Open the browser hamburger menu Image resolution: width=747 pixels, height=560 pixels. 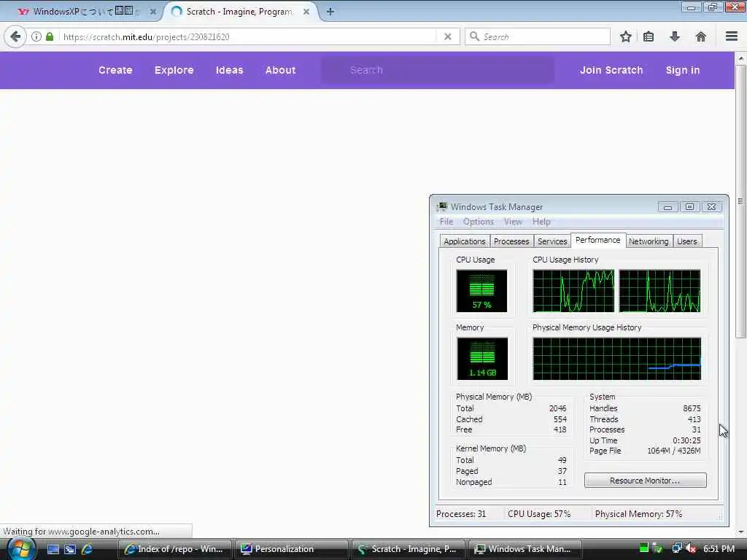click(731, 36)
